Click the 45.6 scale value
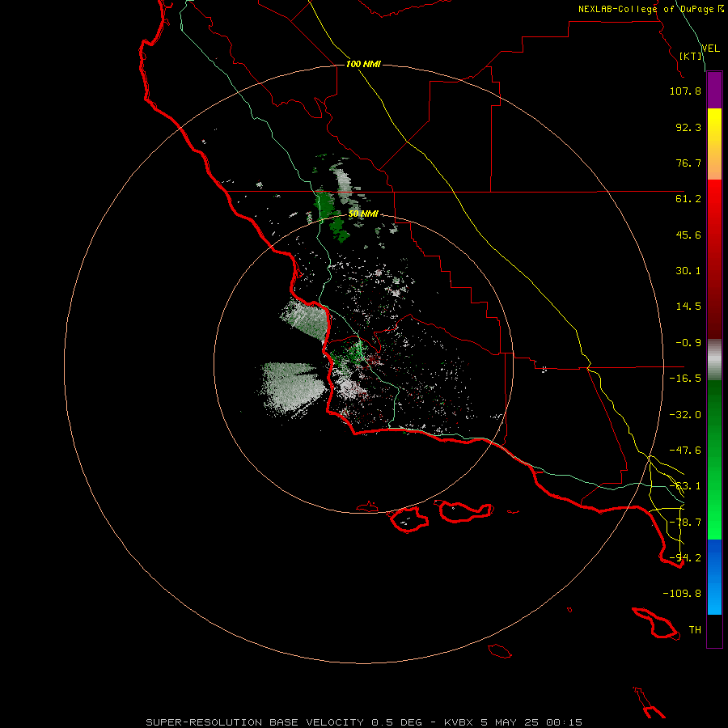 point(688,235)
